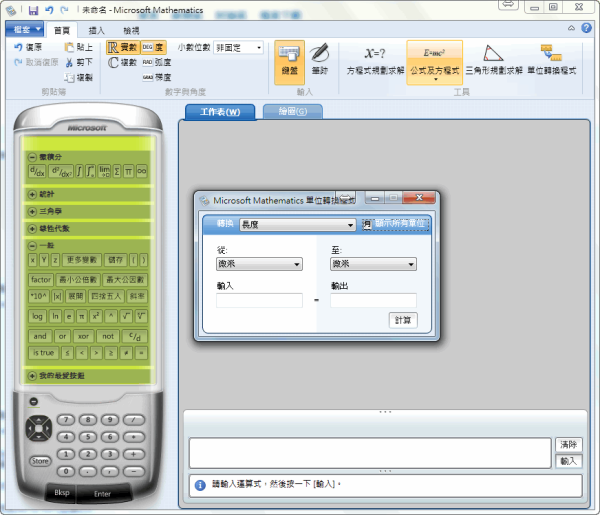The width and height of the screenshot is (600, 515).
Task: Click the Store button on keypad
Action: pos(40,461)
